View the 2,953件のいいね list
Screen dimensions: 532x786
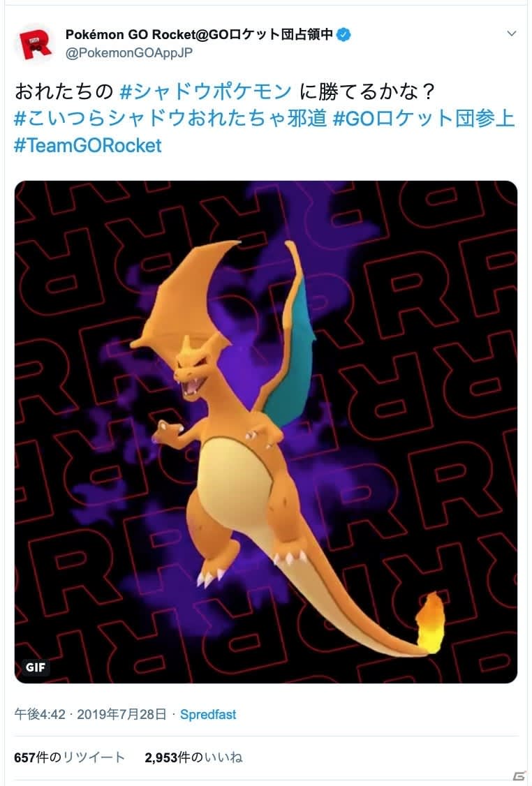point(193,757)
